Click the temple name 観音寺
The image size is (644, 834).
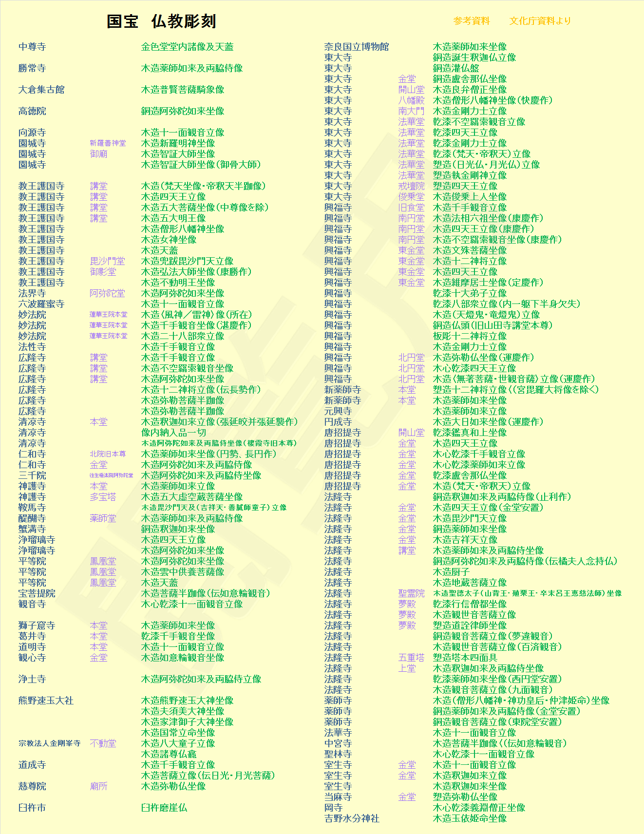tap(32, 604)
